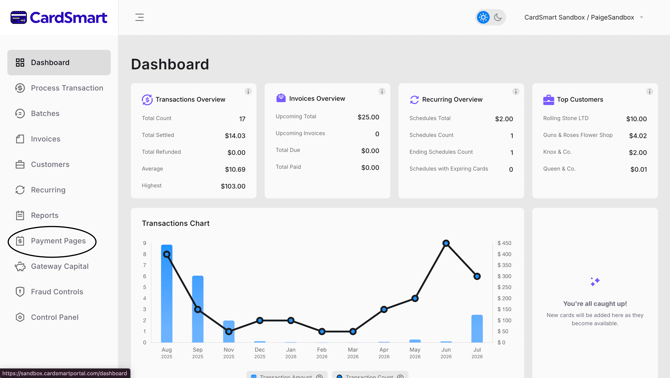Screen dimensions: 670x378
Task: Click the Nov 2025 bar in chart
Action: click(x=229, y=331)
